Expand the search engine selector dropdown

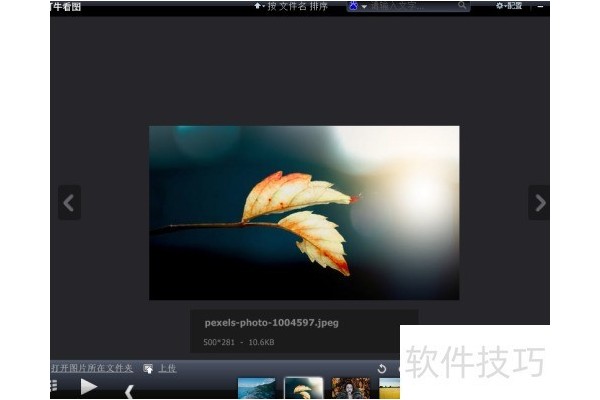pyautogui.click(x=357, y=6)
